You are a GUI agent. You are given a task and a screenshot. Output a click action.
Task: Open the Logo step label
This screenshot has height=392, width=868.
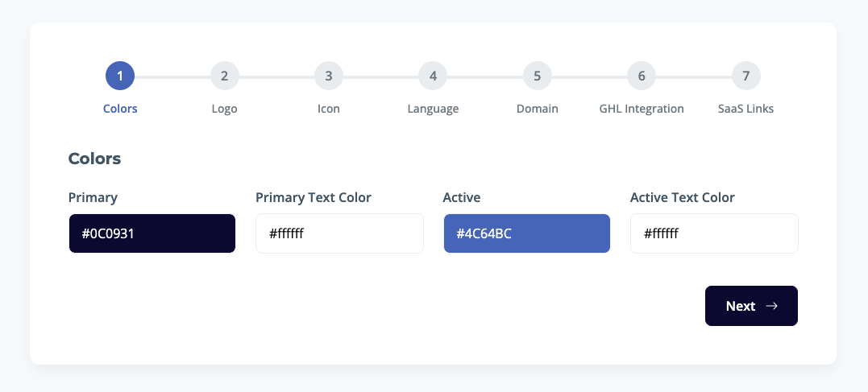point(224,109)
